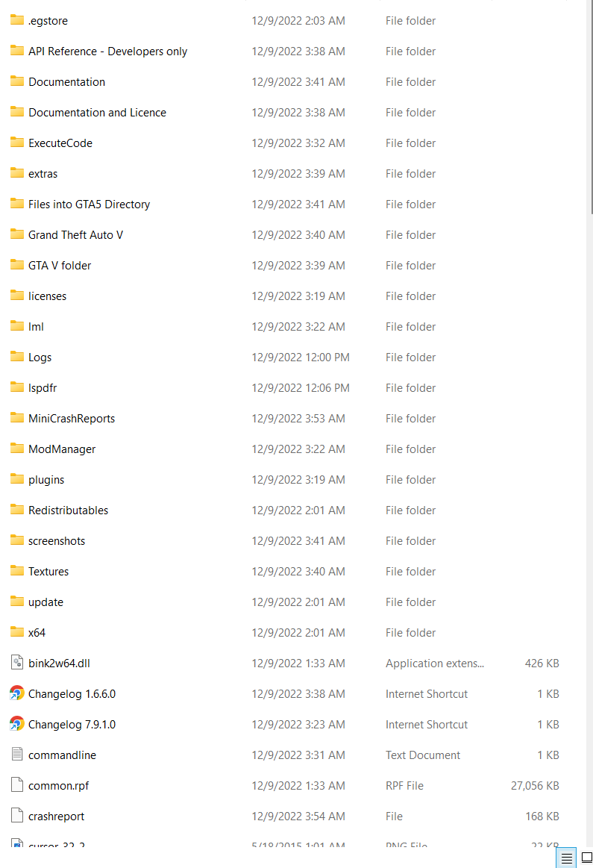Select the update folder icon
593x868 pixels.
(x=17, y=602)
